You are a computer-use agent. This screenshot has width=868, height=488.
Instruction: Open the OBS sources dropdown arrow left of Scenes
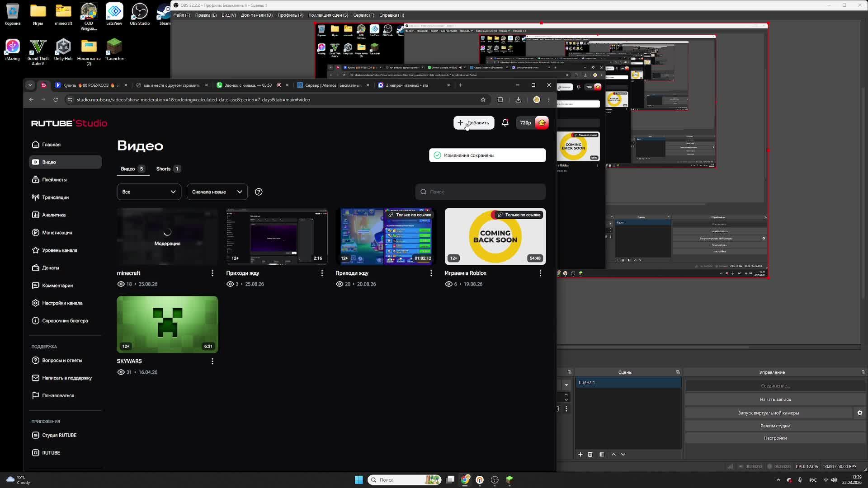coord(566,385)
